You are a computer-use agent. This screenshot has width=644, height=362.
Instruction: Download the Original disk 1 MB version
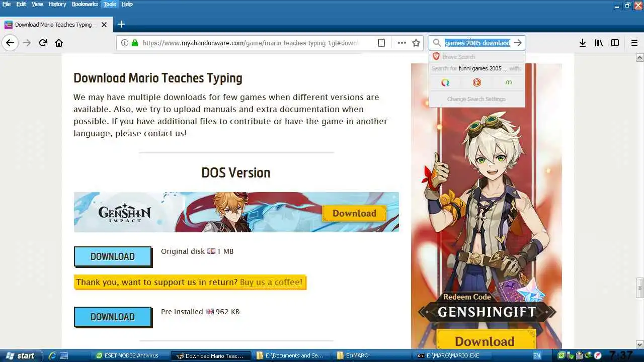113,256
